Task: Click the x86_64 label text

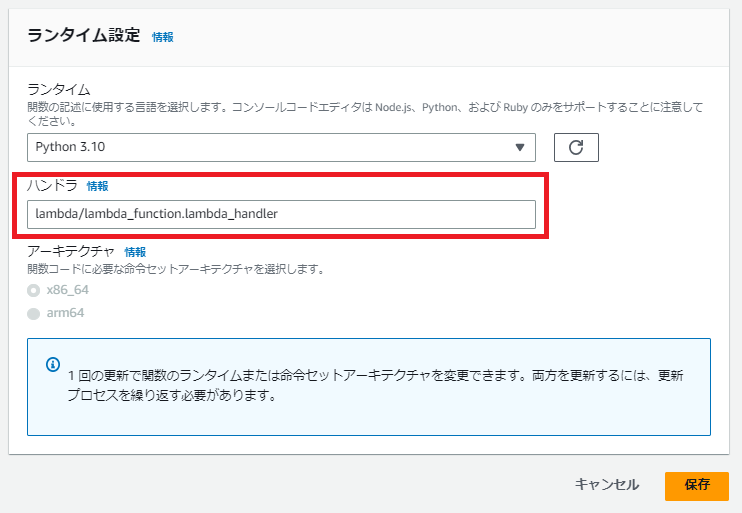Action: [x=68, y=290]
